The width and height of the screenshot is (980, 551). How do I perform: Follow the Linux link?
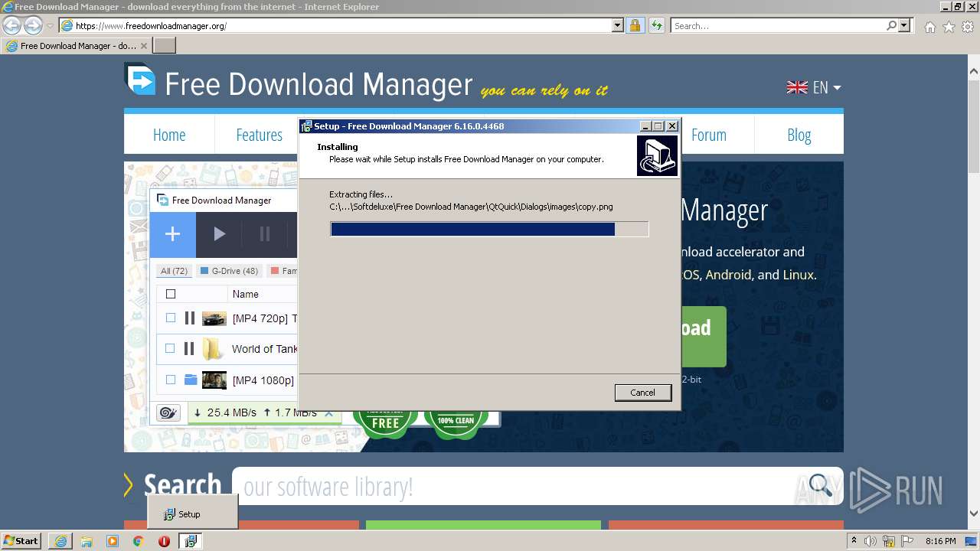(x=798, y=275)
